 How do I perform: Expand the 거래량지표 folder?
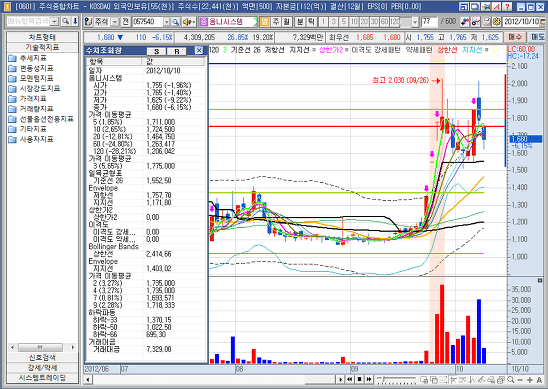point(31,109)
